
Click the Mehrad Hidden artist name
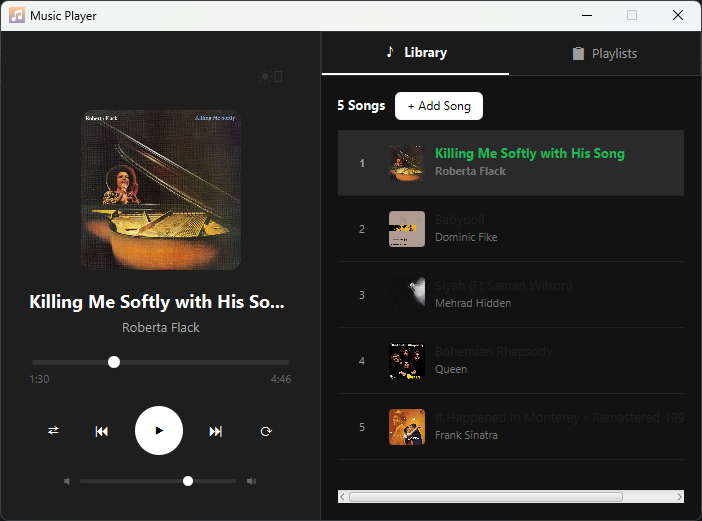473,303
